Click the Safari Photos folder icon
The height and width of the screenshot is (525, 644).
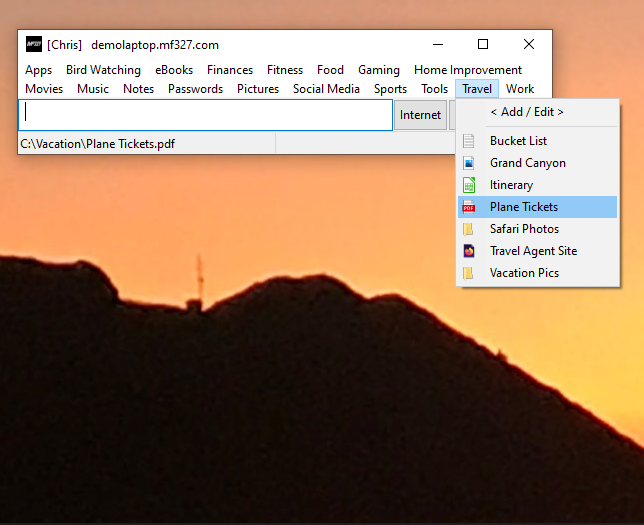[468, 229]
